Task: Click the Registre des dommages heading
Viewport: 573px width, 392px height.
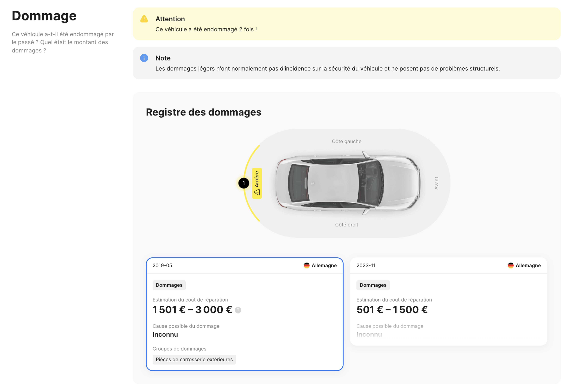Action: [204, 112]
